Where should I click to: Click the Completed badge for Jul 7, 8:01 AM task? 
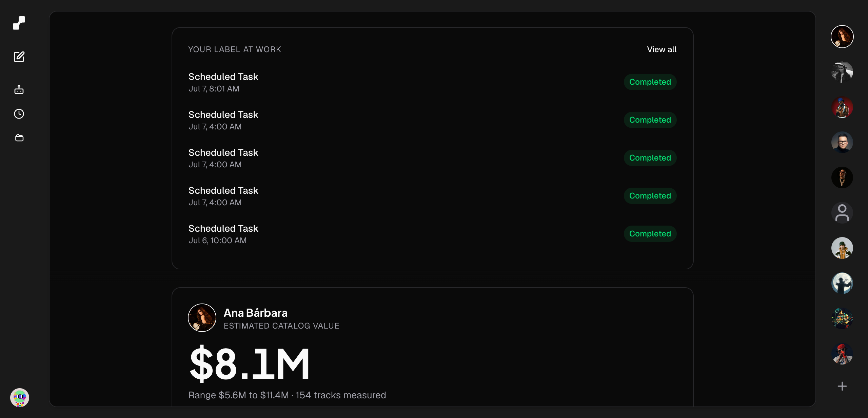coord(650,82)
